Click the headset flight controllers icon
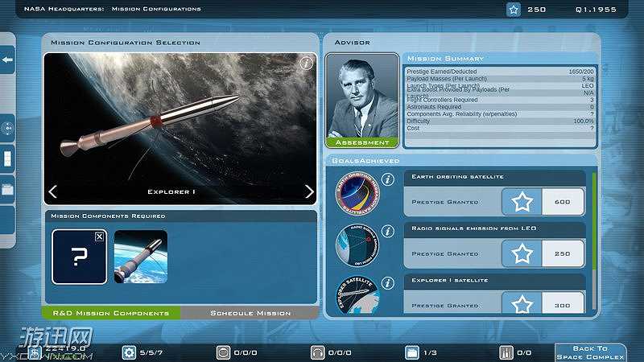 317,352
